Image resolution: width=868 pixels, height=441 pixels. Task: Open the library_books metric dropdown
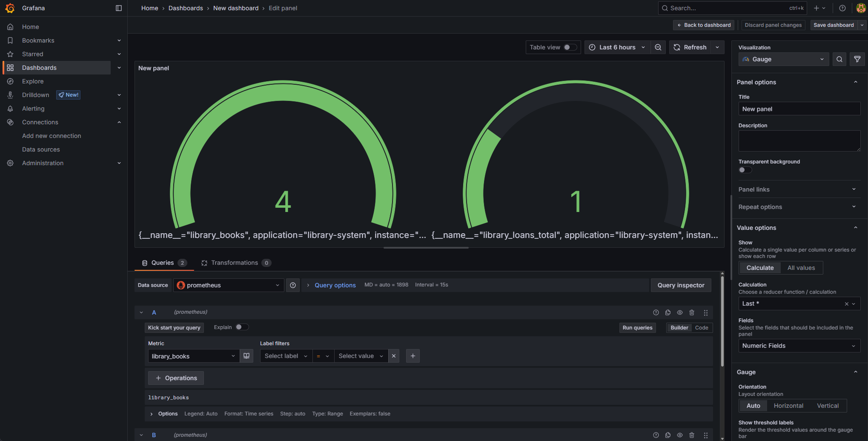(193, 356)
